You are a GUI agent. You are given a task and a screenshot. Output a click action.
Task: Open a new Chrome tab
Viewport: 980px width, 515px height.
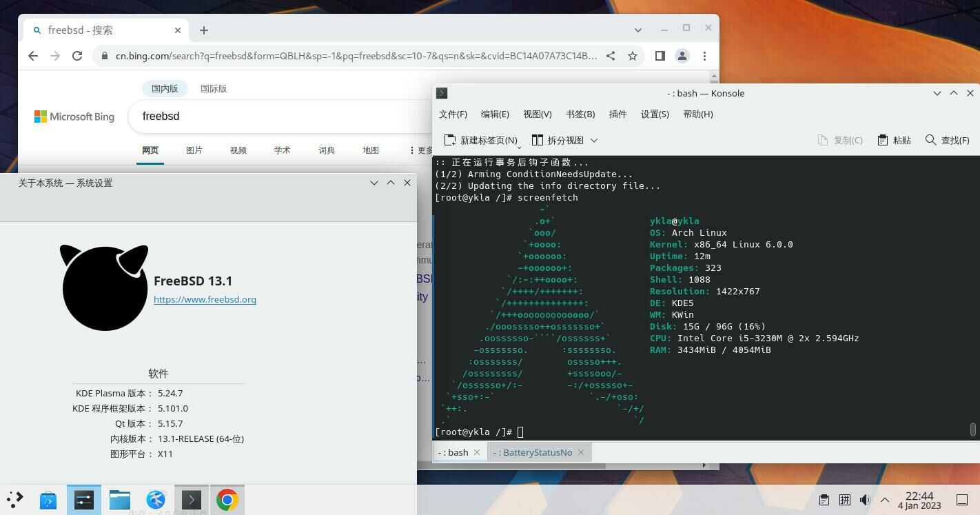click(204, 30)
